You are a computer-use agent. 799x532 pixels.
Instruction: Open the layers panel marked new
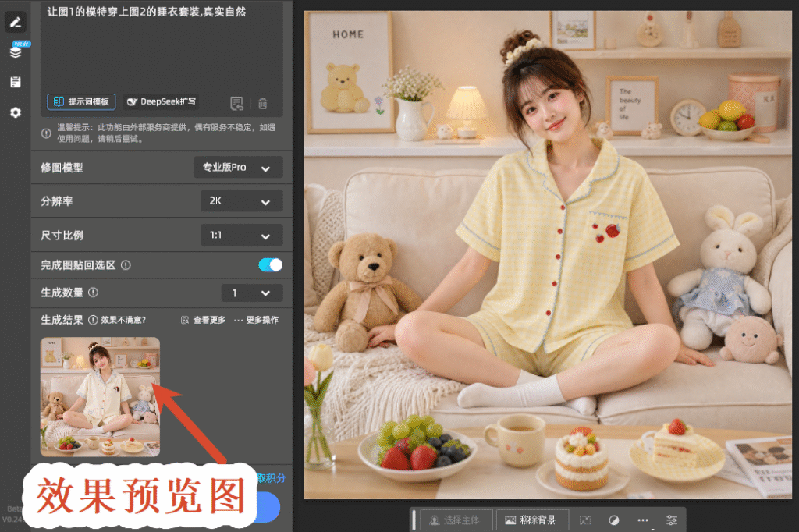(x=16, y=51)
